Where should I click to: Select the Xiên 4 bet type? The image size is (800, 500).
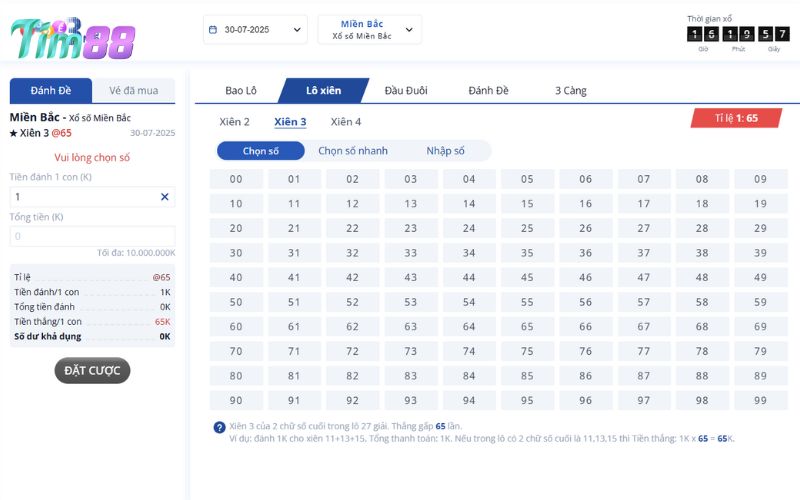click(x=346, y=122)
